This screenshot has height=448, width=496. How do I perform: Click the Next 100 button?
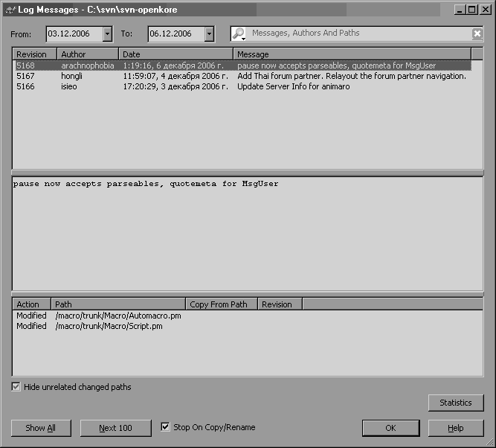point(115,428)
